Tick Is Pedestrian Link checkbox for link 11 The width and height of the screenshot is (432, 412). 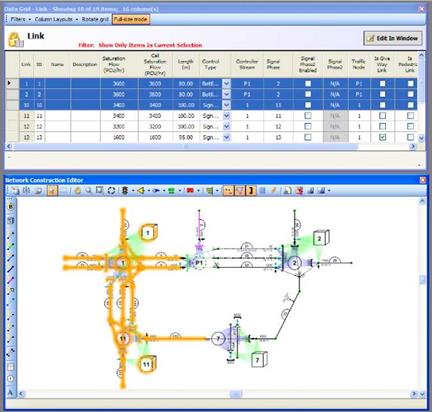coord(410,116)
